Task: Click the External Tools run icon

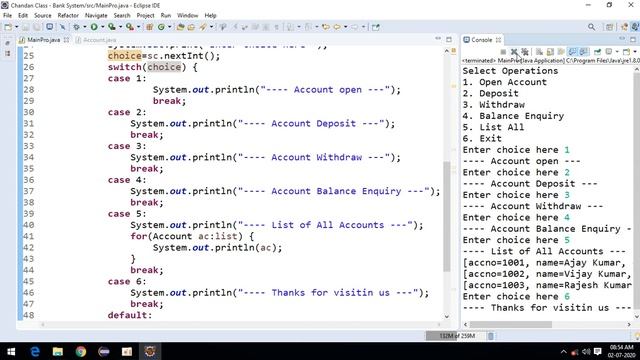Action: pyautogui.click(x=130, y=27)
